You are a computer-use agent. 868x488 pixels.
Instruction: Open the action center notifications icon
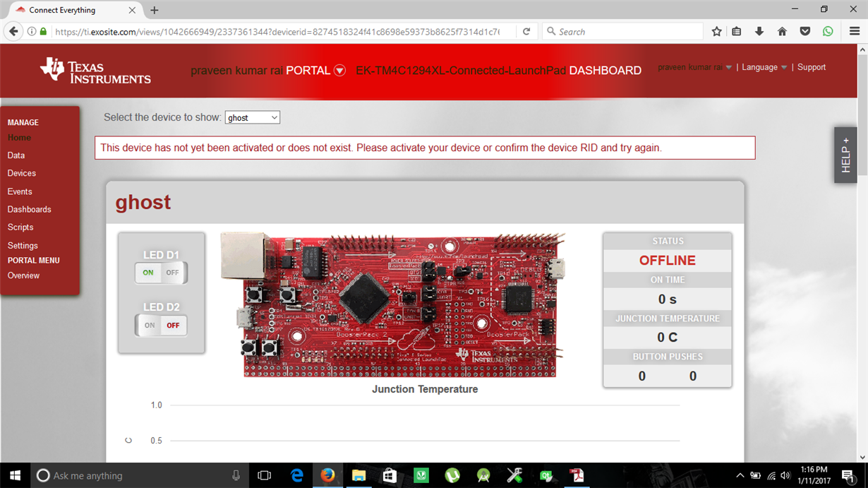point(848,475)
